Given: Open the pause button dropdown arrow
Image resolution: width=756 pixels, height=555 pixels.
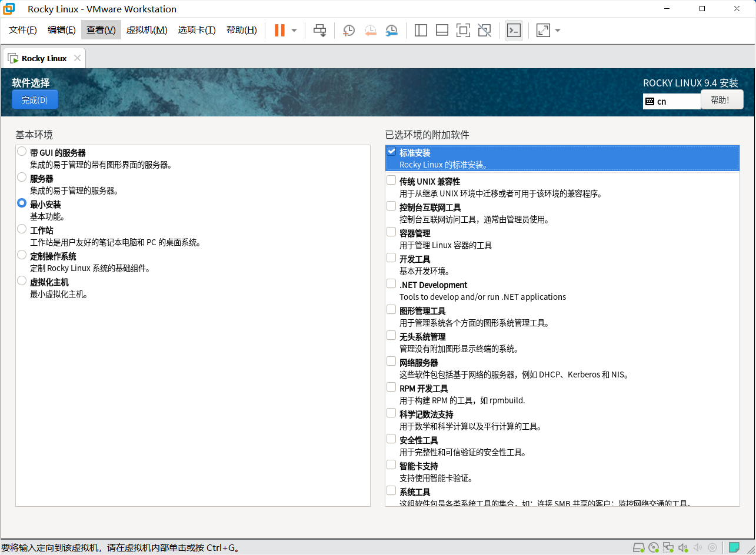Looking at the screenshot, I should pyautogui.click(x=292, y=30).
